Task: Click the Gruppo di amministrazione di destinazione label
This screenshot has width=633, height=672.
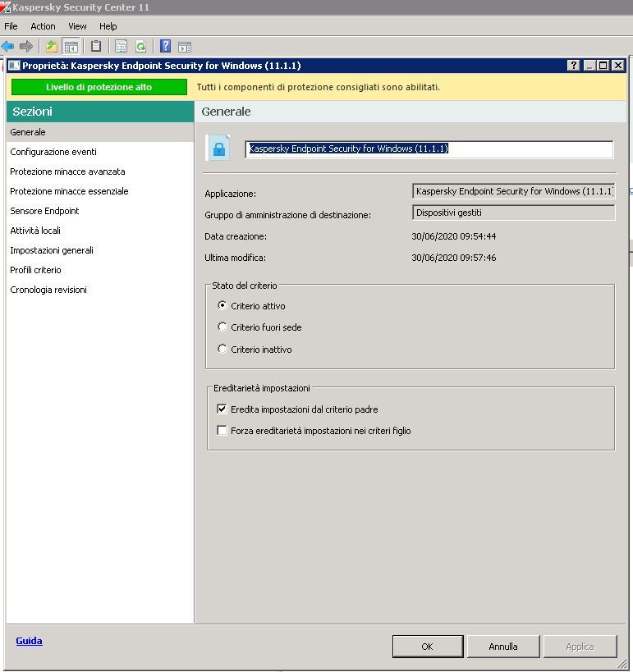Action: click(x=288, y=215)
